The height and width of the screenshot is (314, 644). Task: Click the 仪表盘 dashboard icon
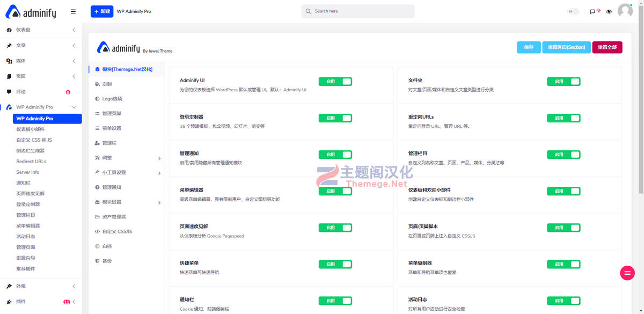click(9, 30)
